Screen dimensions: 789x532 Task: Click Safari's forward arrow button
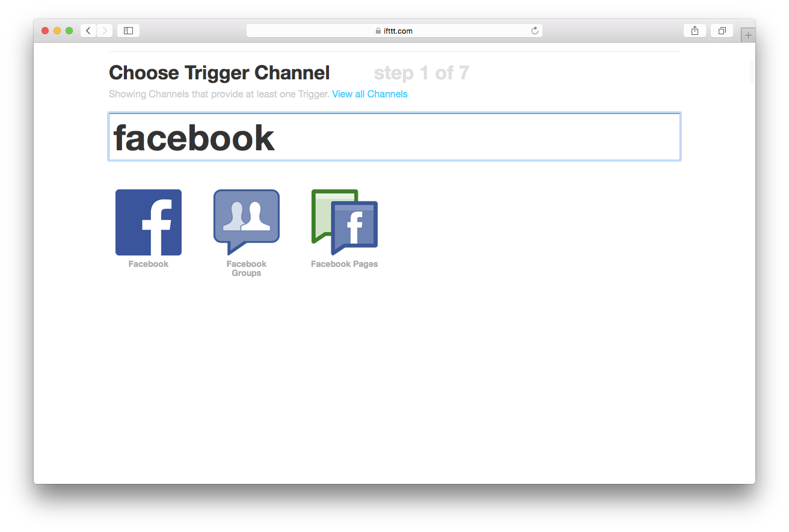click(x=105, y=31)
